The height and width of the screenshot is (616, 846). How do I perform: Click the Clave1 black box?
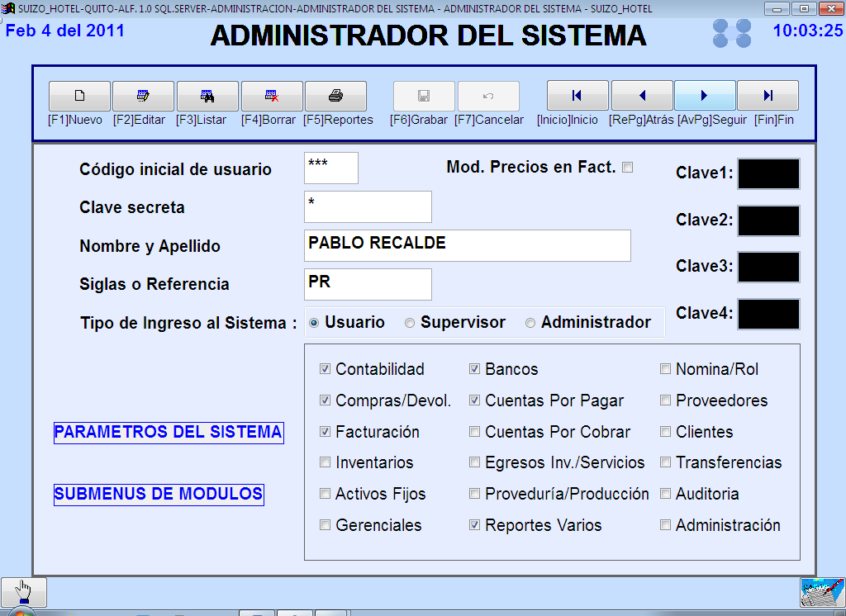click(768, 174)
